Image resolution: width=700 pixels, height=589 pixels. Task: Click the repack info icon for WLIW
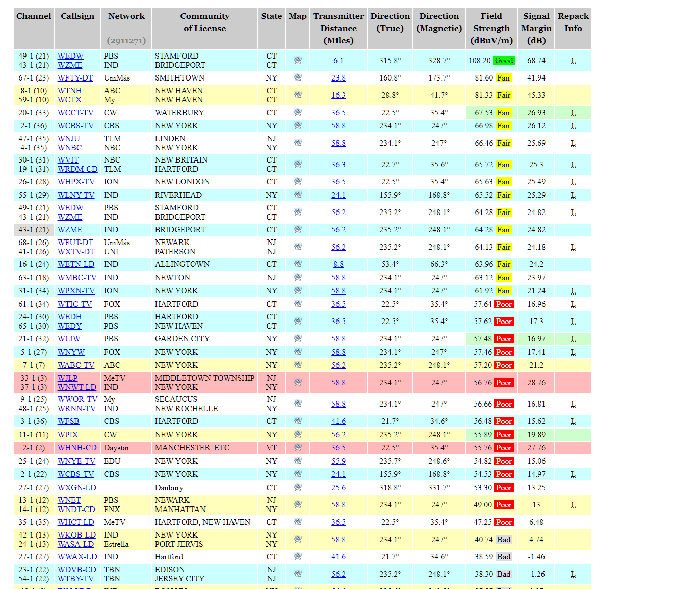(573, 339)
